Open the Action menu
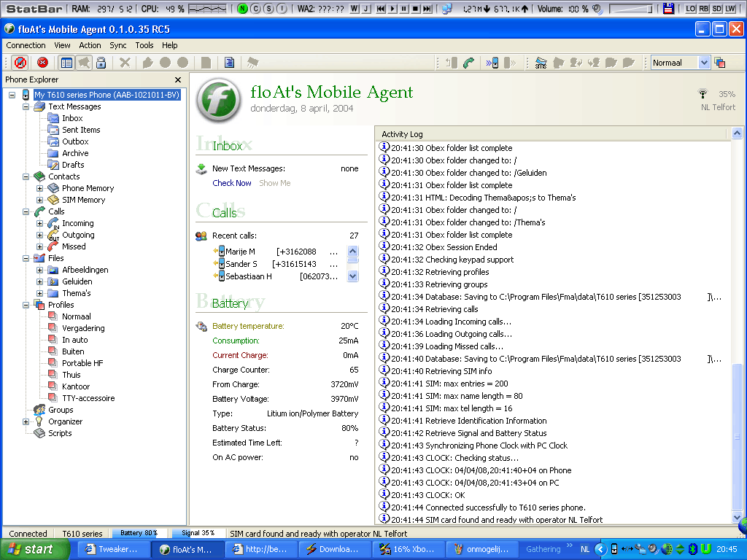 coord(90,45)
